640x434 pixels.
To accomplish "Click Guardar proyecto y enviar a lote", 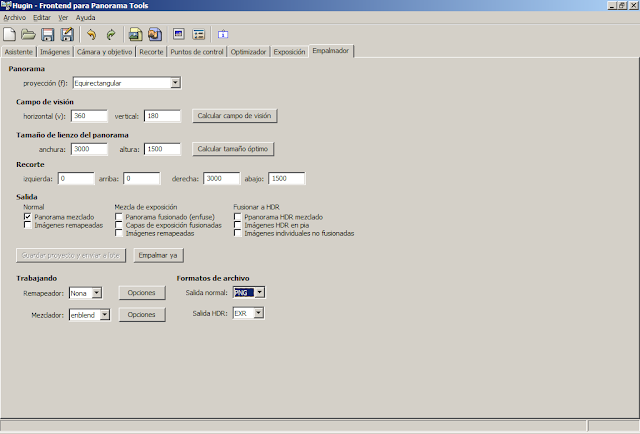I will (71, 255).
